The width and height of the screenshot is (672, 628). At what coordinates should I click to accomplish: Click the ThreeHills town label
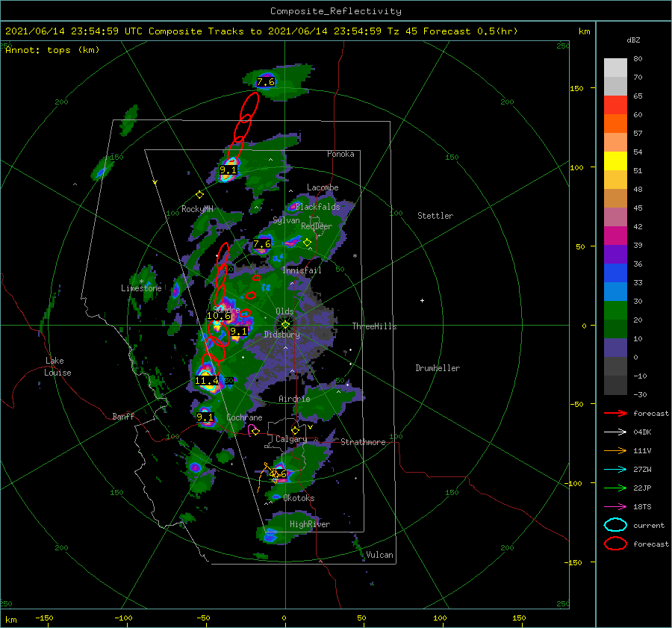pos(375,326)
